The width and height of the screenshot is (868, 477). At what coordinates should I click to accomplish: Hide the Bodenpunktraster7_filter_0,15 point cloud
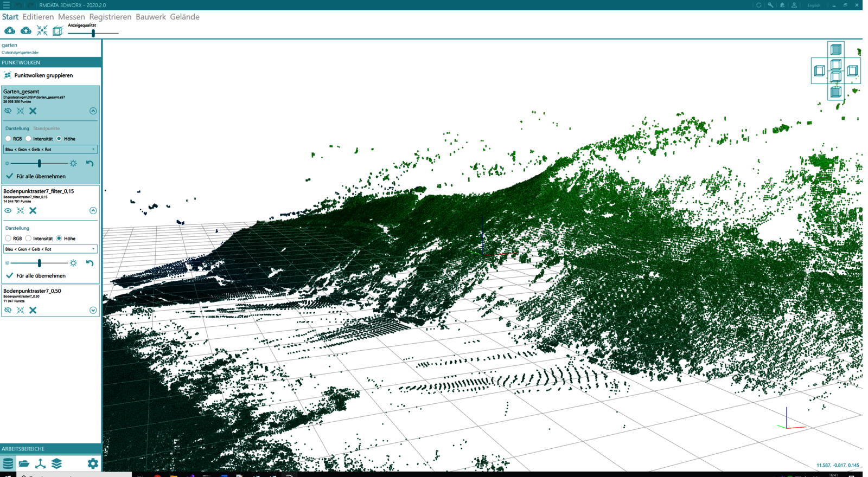tap(8, 211)
